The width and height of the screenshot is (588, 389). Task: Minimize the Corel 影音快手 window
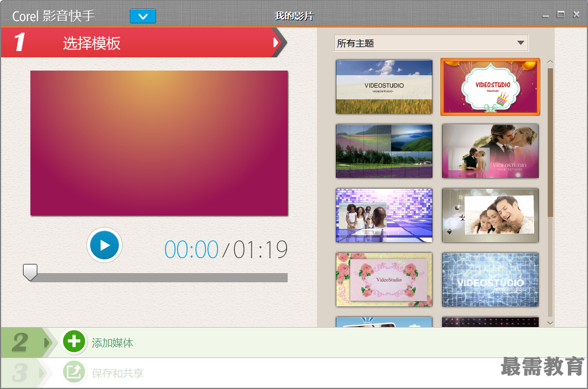(546, 15)
